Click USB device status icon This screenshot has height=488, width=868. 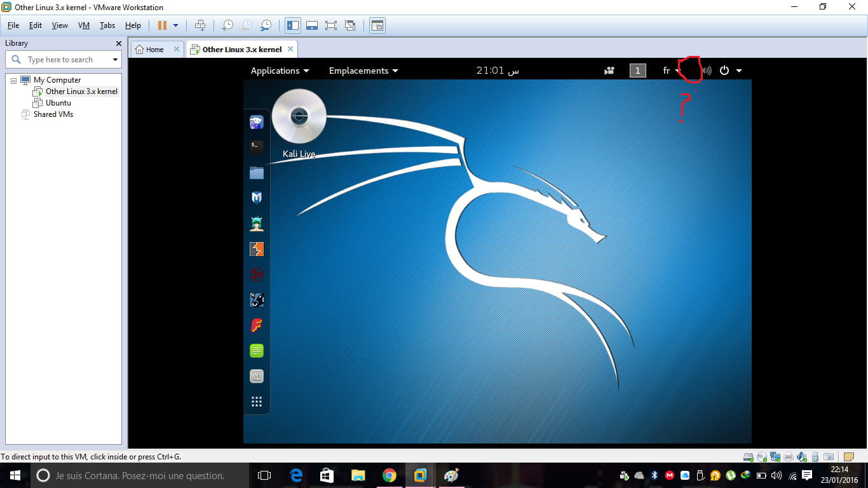[815, 456]
